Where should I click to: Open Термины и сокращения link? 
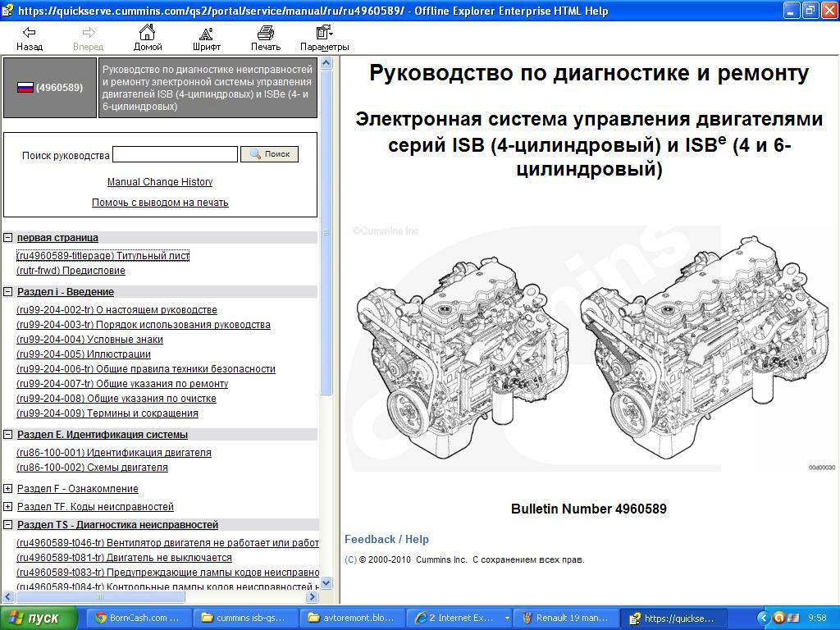(107, 413)
